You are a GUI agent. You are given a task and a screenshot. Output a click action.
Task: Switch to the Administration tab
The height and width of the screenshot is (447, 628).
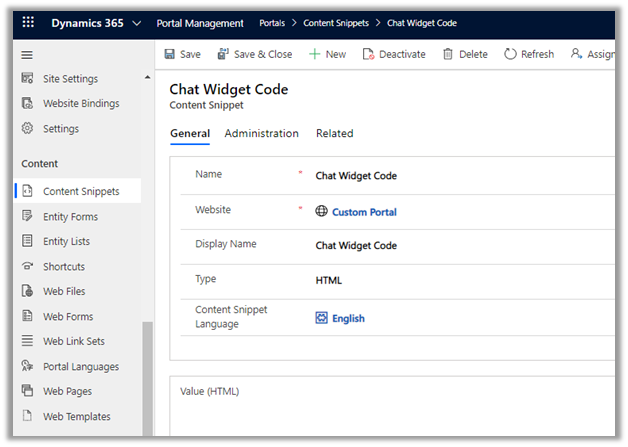coord(261,133)
